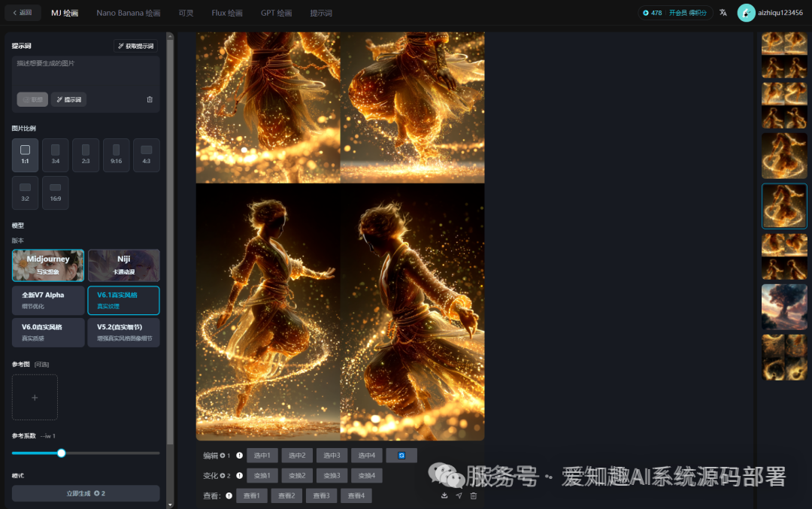Adjust the 参考系数 slider handle
The image size is (812, 509).
62,453
